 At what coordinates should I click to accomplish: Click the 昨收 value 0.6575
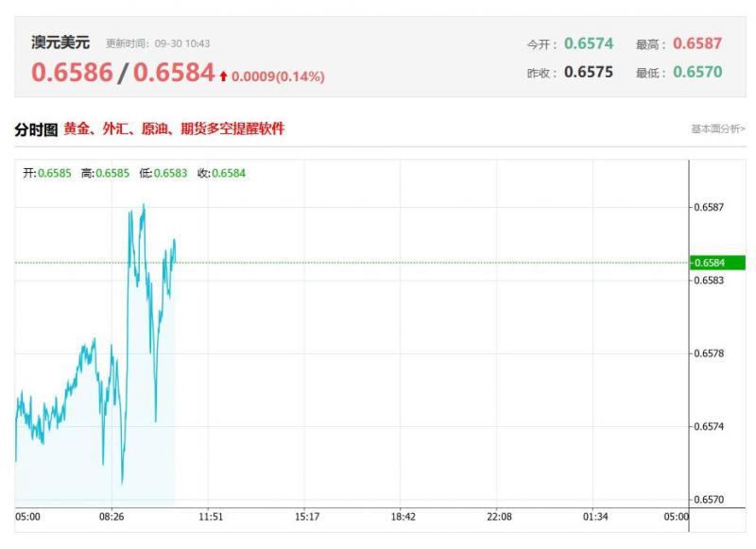pos(589,72)
